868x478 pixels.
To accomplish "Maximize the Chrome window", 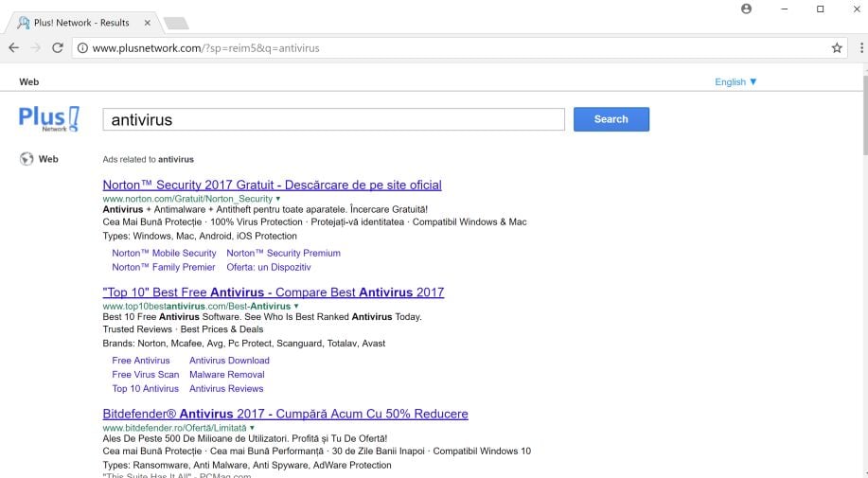I will [821, 9].
